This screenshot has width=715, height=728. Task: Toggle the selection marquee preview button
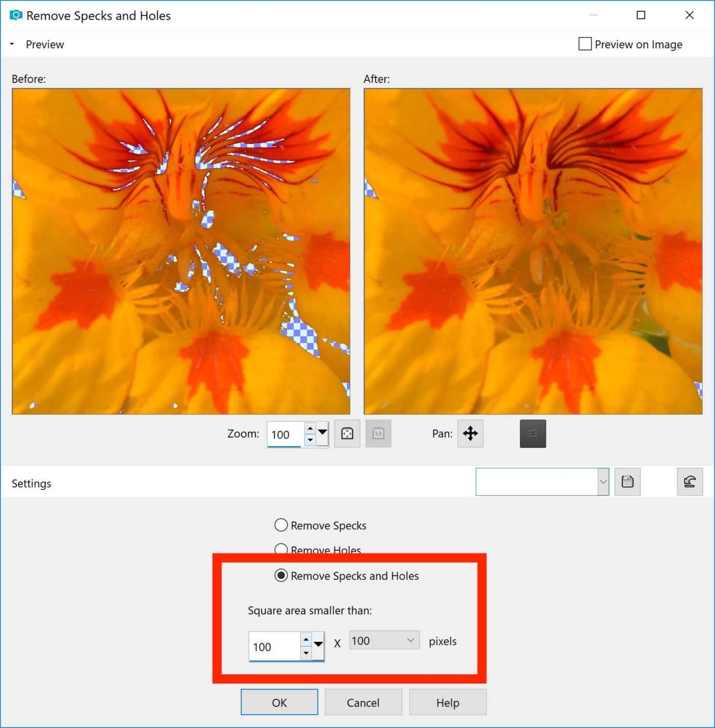pyautogui.click(x=532, y=433)
